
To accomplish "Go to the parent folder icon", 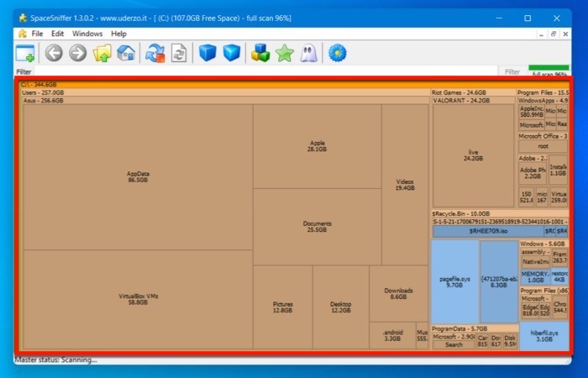I will 102,53.
